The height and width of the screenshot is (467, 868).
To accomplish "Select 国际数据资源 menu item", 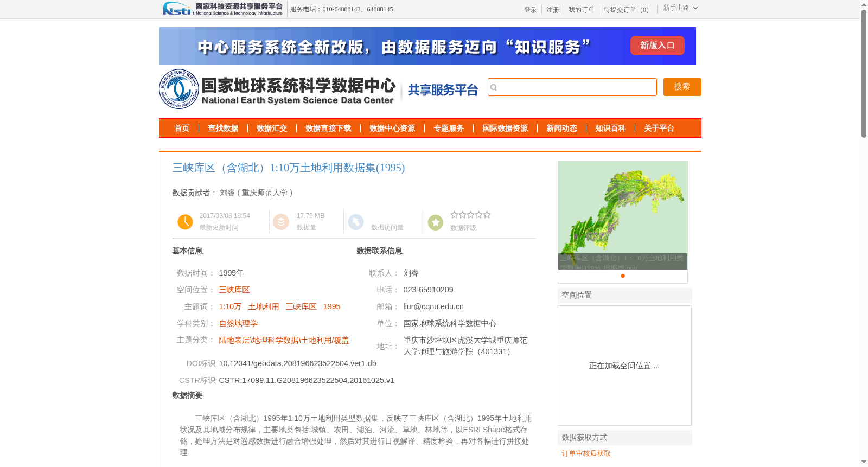I will (505, 128).
